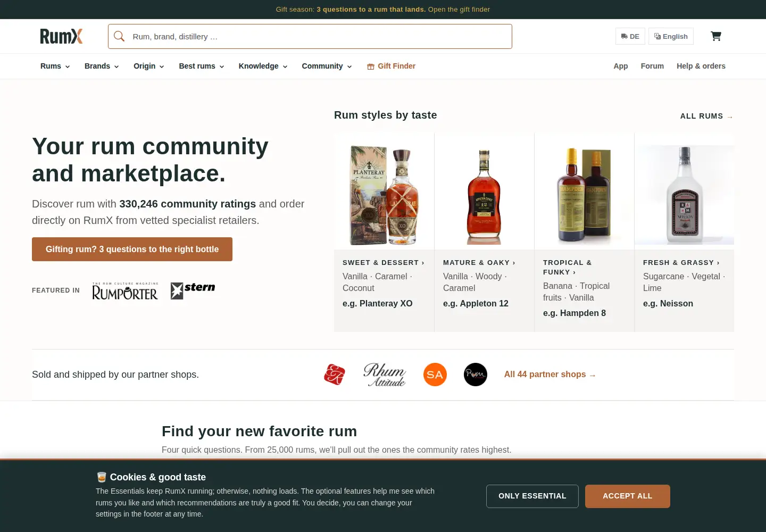The width and height of the screenshot is (766, 532).
Task: Open the shopping cart icon
Action: coord(716,36)
